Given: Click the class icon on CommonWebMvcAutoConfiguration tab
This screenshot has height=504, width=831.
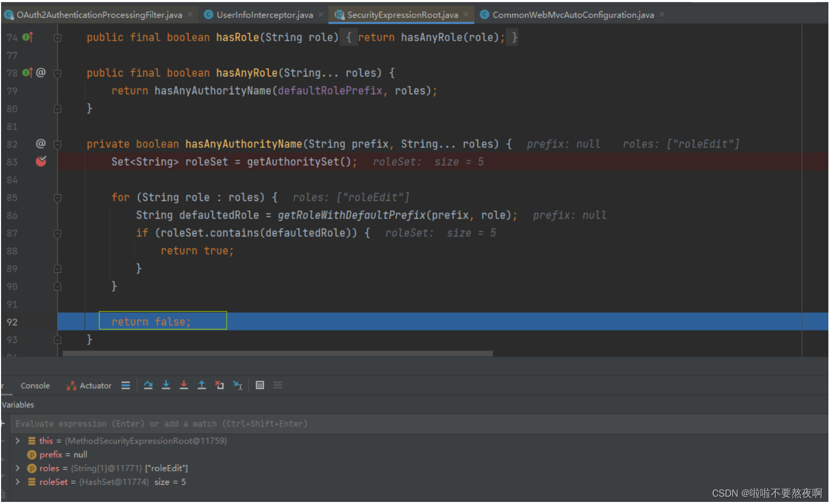Looking at the screenshot, I should (x=485, y=15).
